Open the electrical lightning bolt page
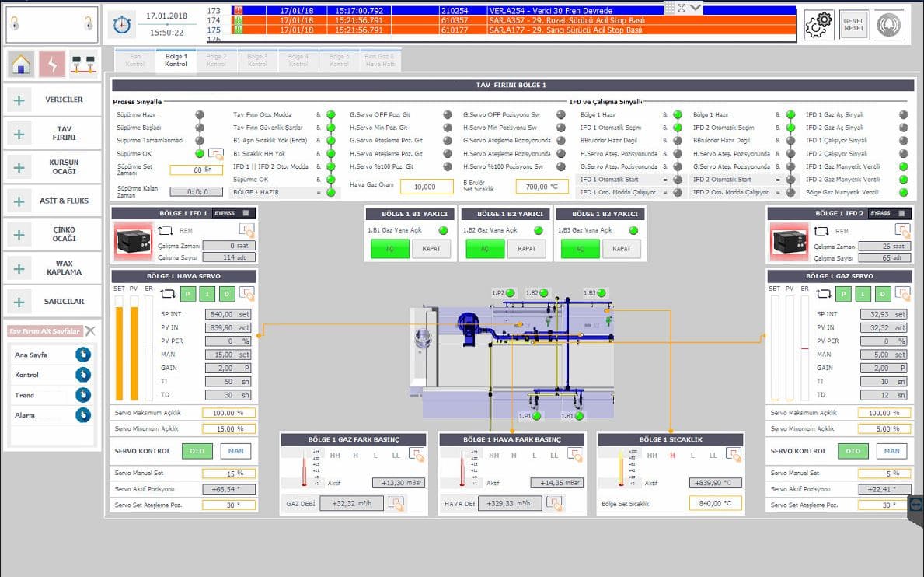Image resolution: width=924 pixels, height=577 pixels. [x=52, y=65]
